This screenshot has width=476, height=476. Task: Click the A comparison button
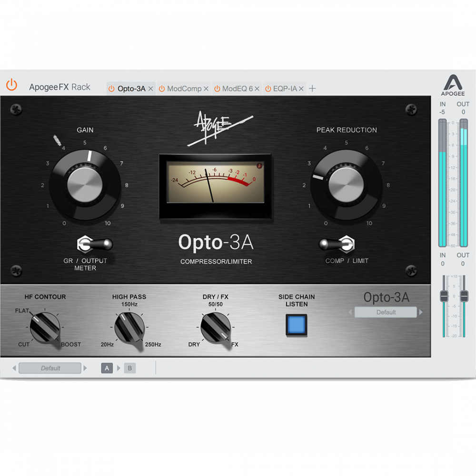107,367
